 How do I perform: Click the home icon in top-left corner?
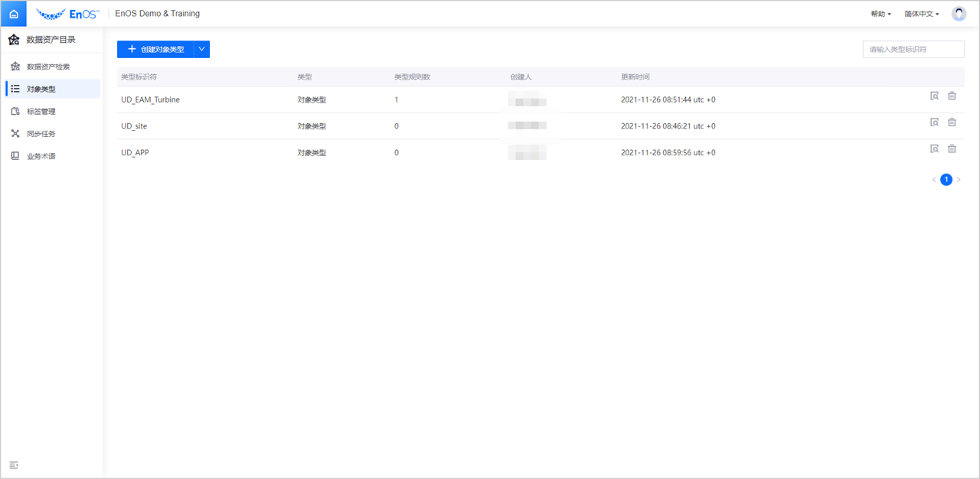13,13
